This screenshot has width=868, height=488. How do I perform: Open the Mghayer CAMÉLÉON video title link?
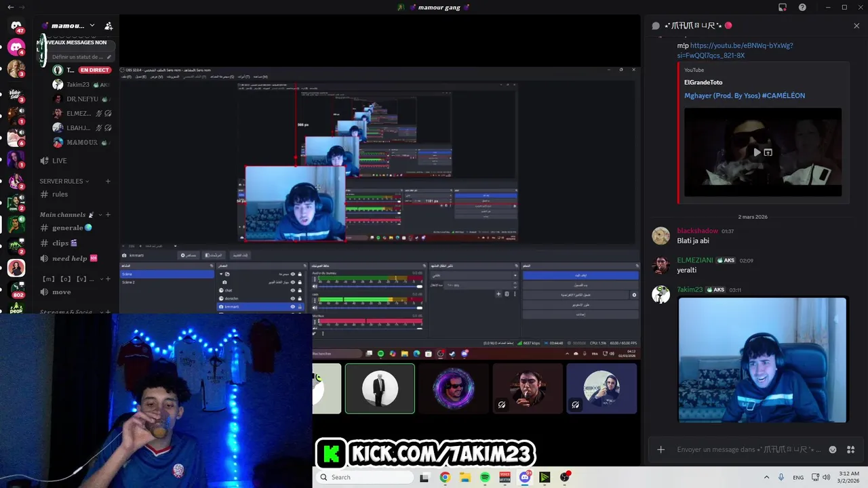click(745, 96)
